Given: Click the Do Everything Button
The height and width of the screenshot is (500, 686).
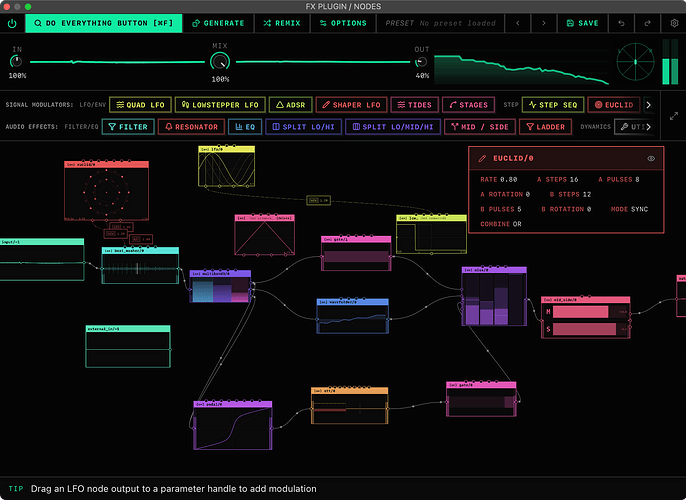Looking at the screenshot, I should (x=104, y=23).
